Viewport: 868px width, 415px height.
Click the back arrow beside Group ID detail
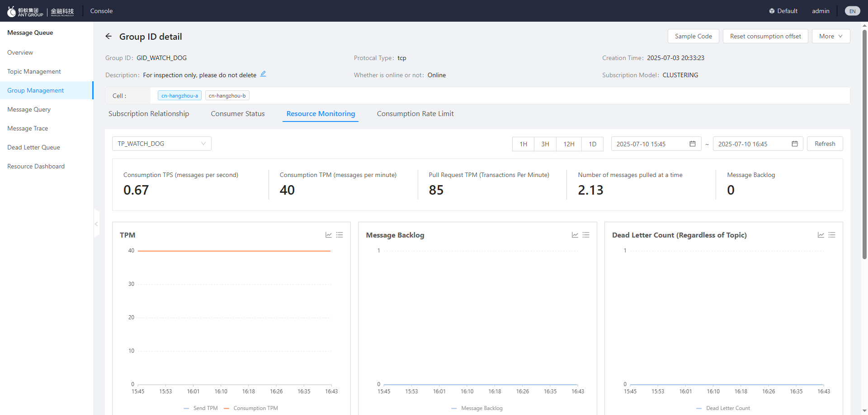point(108,36)
